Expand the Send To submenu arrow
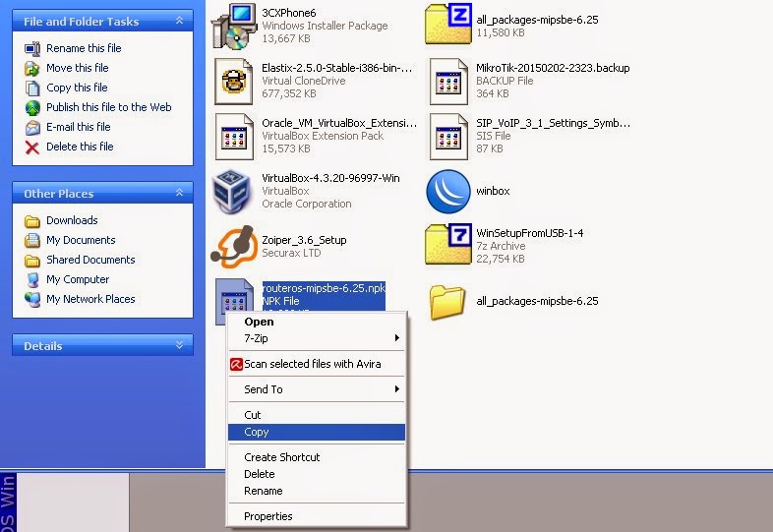Viewport: 773px width, 532px height. [397, 389]
